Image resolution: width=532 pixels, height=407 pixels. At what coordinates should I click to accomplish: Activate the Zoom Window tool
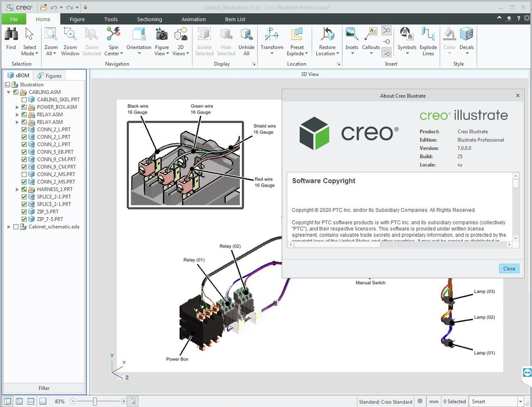click(x=70, y=41)
